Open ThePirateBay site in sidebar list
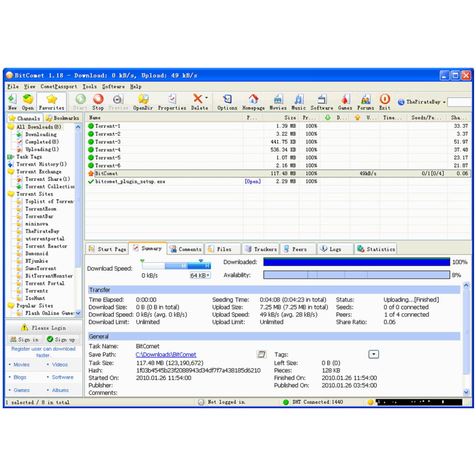This screenshot has width=476, height=476. click(42, 231)
